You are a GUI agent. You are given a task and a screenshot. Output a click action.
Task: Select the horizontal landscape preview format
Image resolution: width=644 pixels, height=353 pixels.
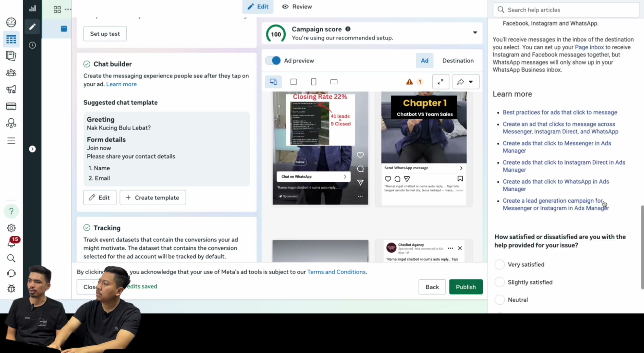click(334, 82)
